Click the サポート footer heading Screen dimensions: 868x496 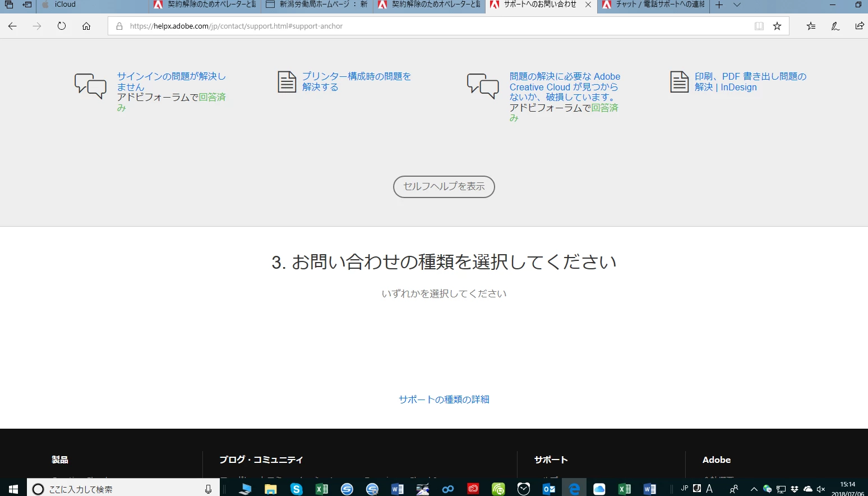click(x=551, y=460)
